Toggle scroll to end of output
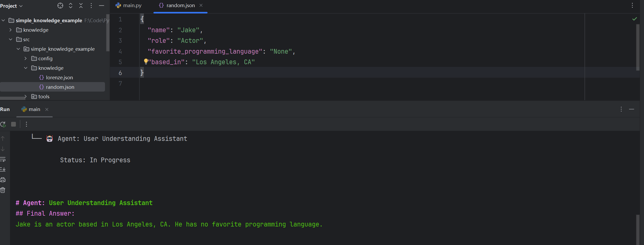This screenshot has width=644, height=245. 3,169
